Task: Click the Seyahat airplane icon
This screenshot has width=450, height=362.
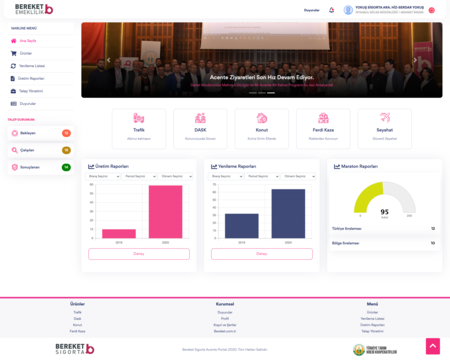Action: [385, 118]
